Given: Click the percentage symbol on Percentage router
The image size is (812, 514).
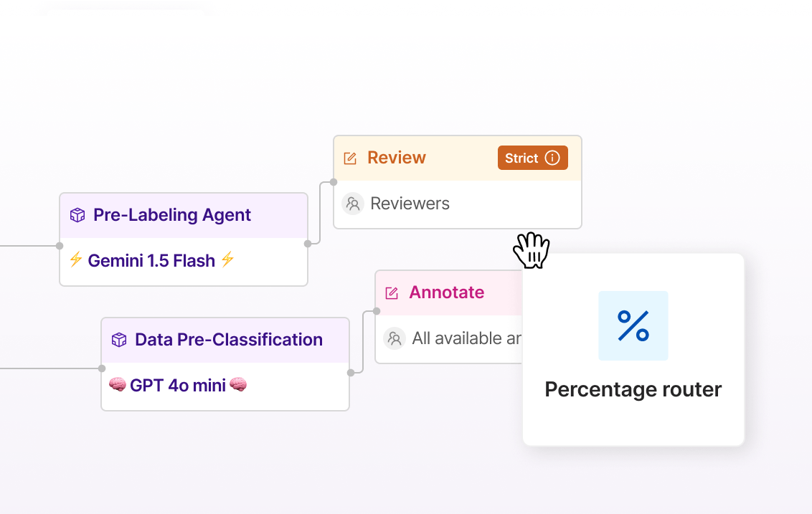Looking at the screenshot, I should click(x=633, y=325).
